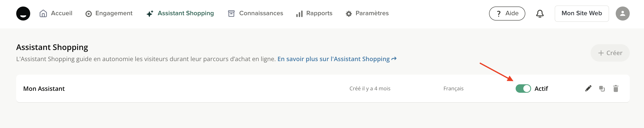644x128 pixels.
Task: Click the black smiley logo icon
Action: (x=23, y=14)
